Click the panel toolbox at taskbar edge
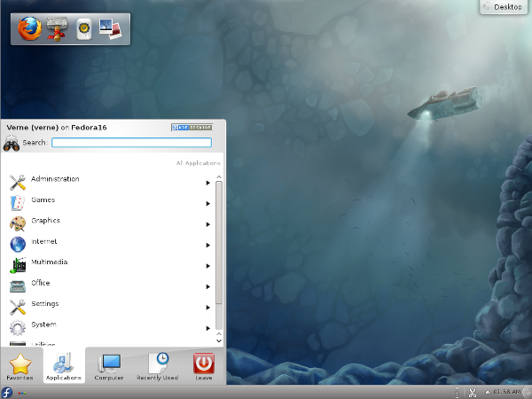 528,392
